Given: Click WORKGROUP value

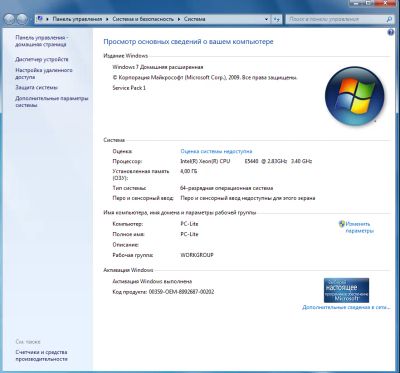Looking at the screenshot, I should 197,255.
